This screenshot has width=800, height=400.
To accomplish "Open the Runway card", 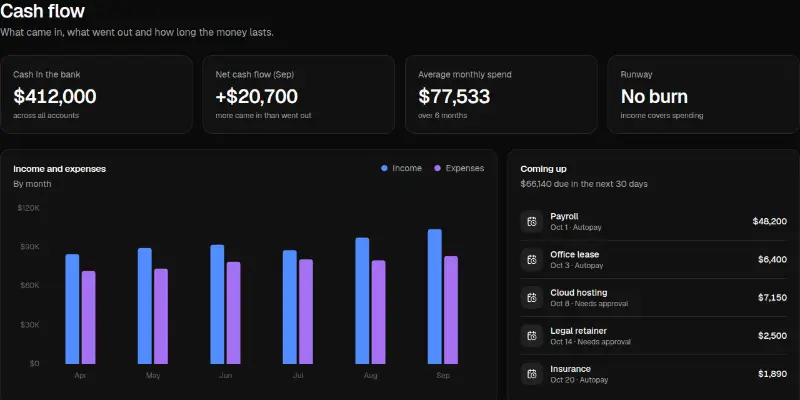I will 704,94.
